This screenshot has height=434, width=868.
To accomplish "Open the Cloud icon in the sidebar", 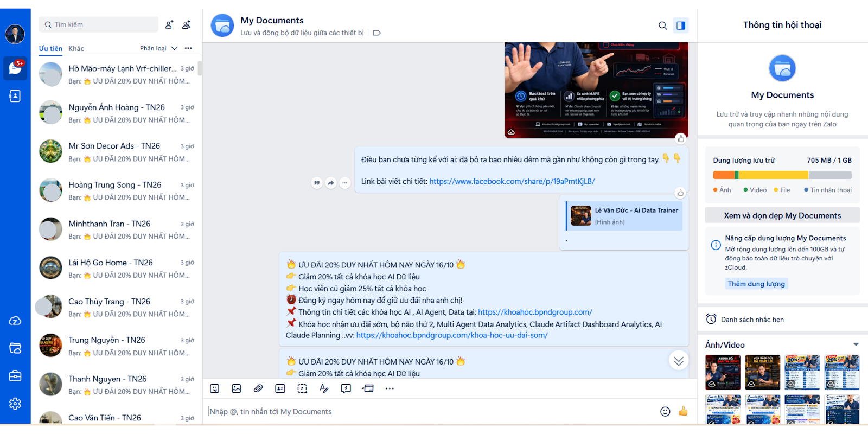I will (x=15, y=321).
